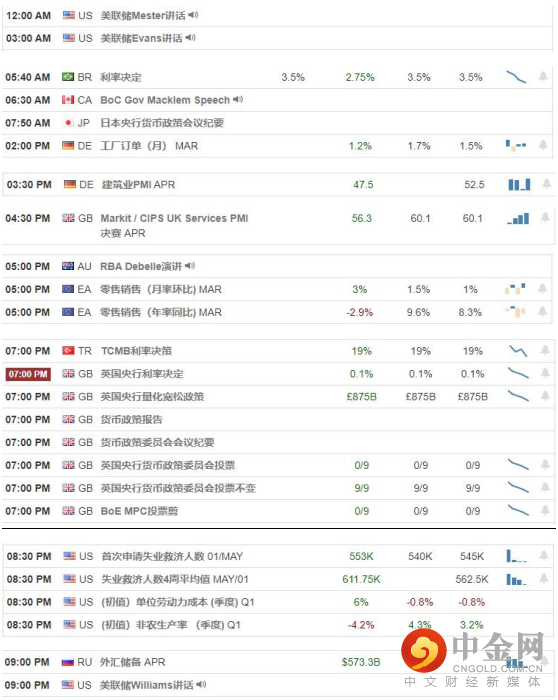Click speaker icon next to 美联储Mester讲话
Image resolution: width=558 pixels, height=700 pixels.
193,15
